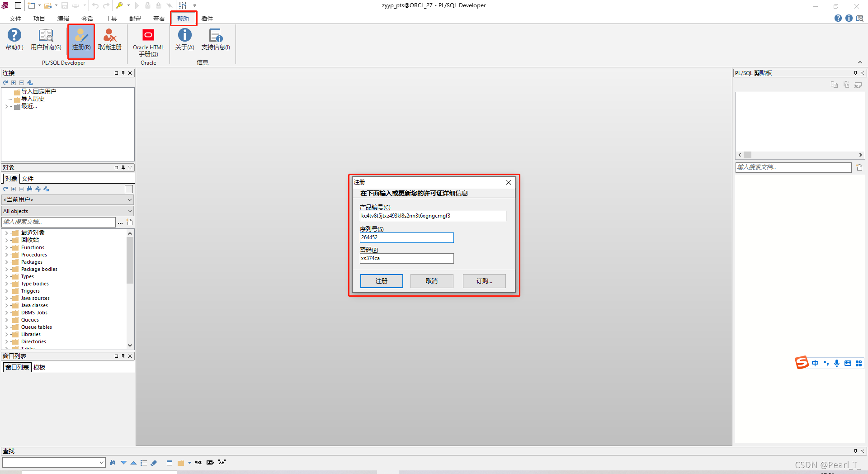The height and width of the screenshot is (474, 868).
Task: Click the list results icon in 查找 bar
Action: 144,463
